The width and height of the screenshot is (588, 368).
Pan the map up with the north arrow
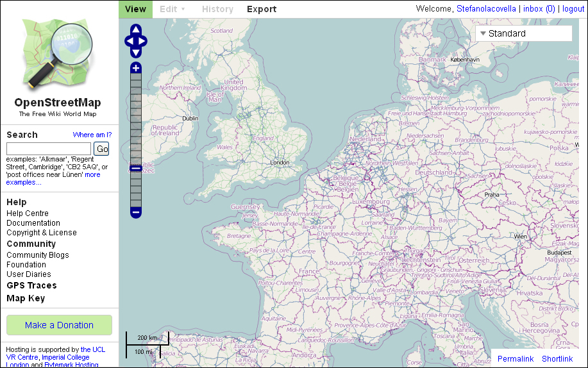[x=136, y=29]
